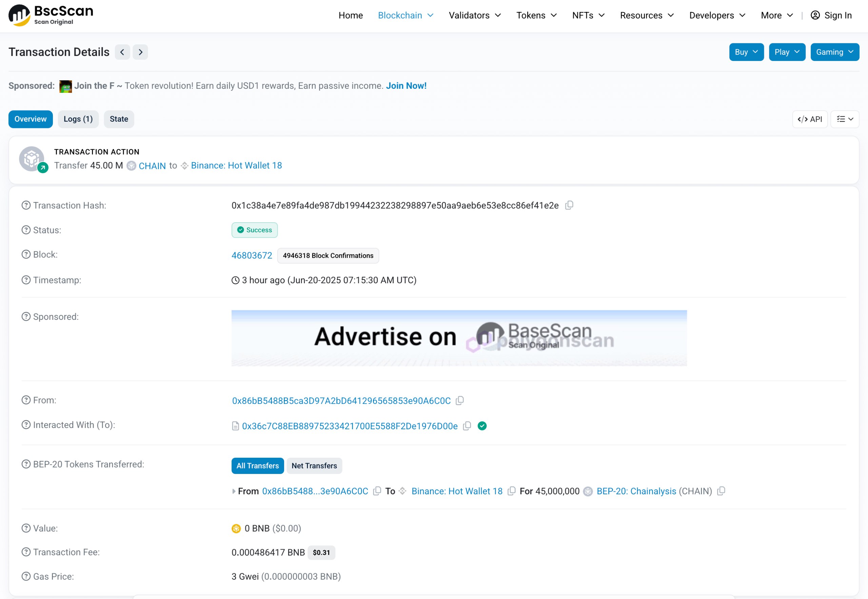Expand the Developers menu

click(717, 15)
